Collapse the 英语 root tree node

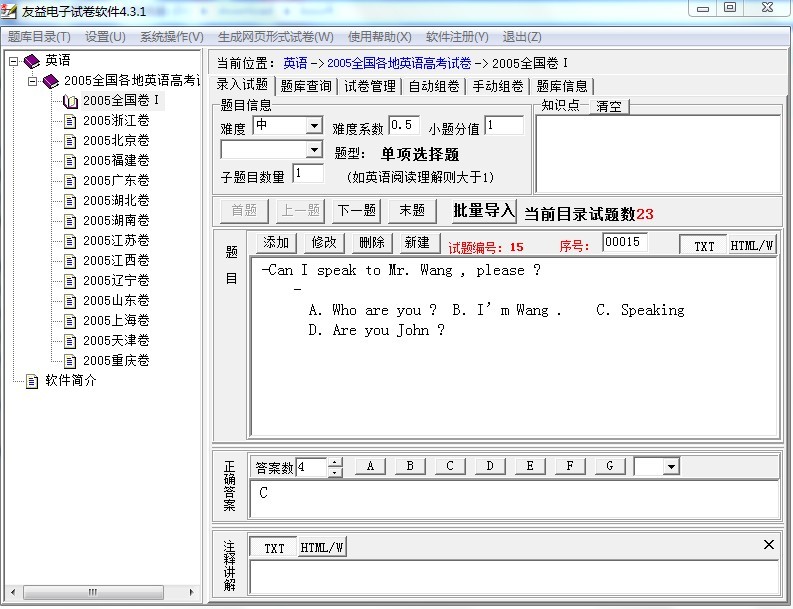[14, 61]
